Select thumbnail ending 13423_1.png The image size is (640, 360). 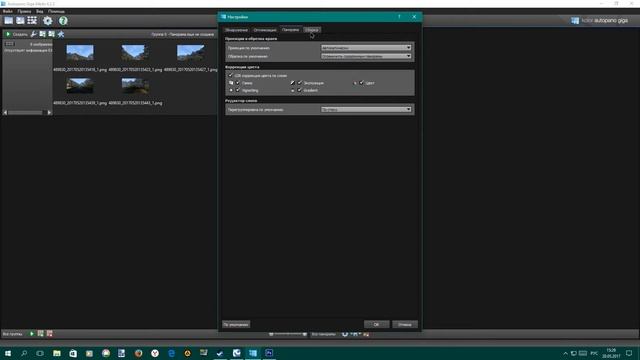click(135, 53)
